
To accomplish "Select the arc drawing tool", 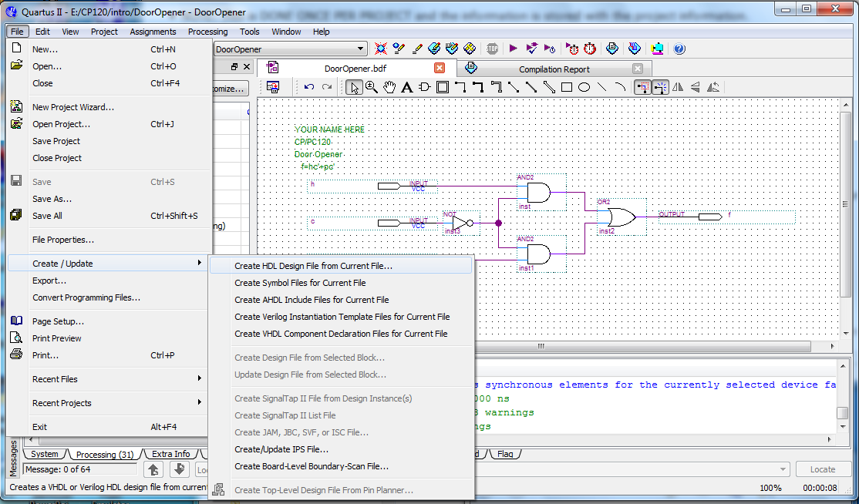I will 620,87.
